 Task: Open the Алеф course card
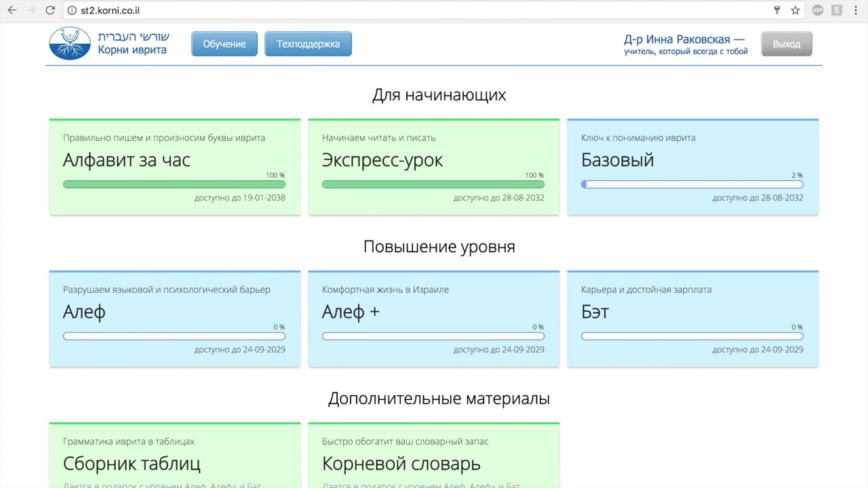click(175, 319)
